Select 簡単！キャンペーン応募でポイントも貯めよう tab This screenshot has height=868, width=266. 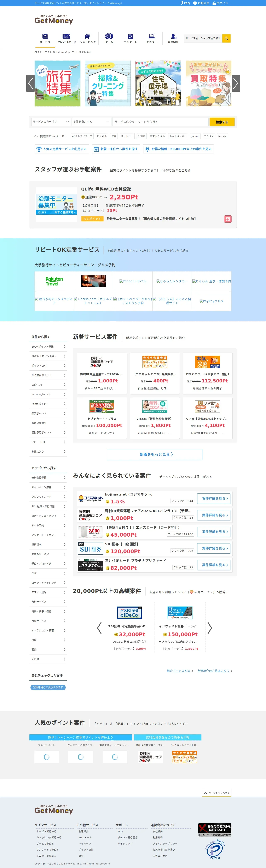tap(81, 737)
